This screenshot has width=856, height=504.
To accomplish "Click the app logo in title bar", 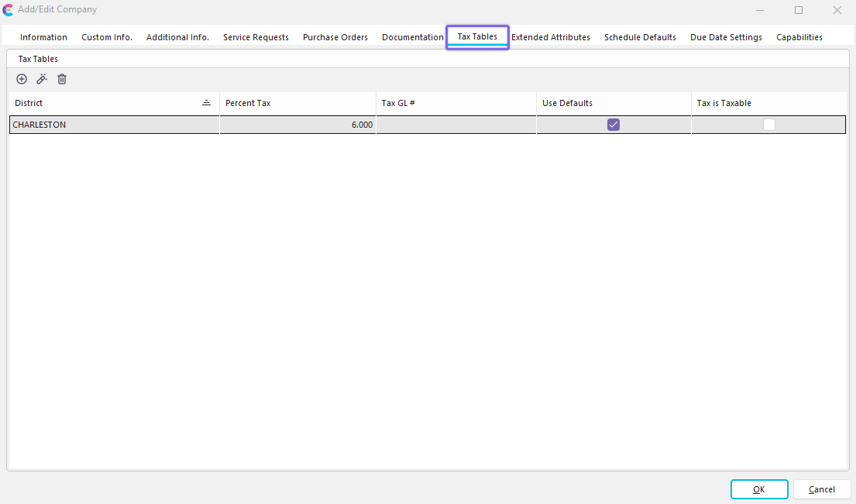I will point(9,10).
